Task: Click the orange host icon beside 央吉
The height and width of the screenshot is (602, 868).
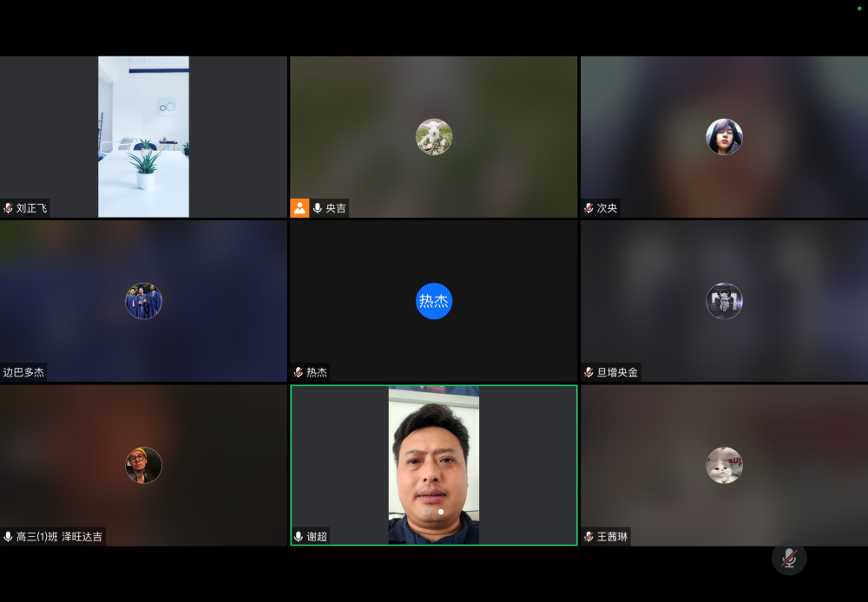Action: click(299, 208)
